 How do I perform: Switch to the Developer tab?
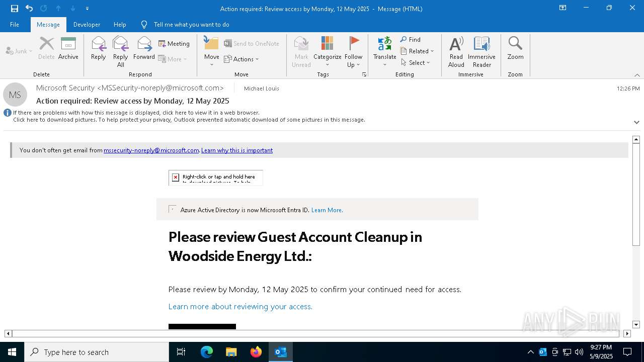(87, 25)
